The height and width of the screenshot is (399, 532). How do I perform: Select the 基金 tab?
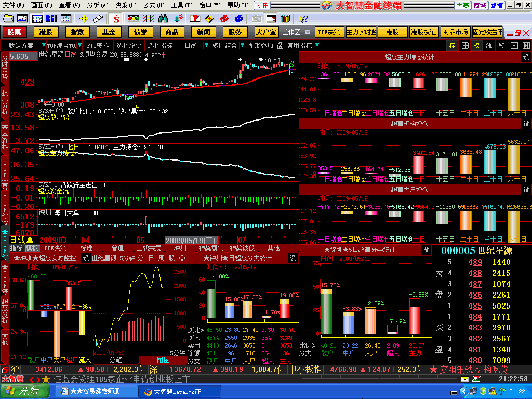pos(109,32)
